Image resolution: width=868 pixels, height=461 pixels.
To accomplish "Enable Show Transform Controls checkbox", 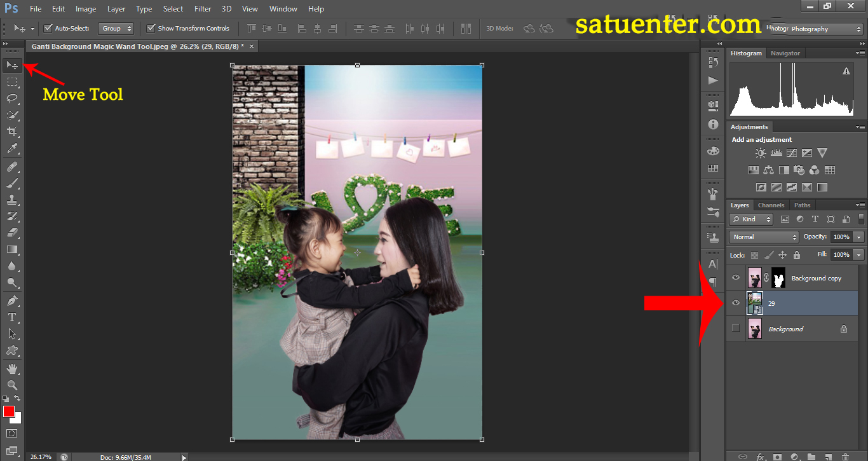I will point(151,29).
